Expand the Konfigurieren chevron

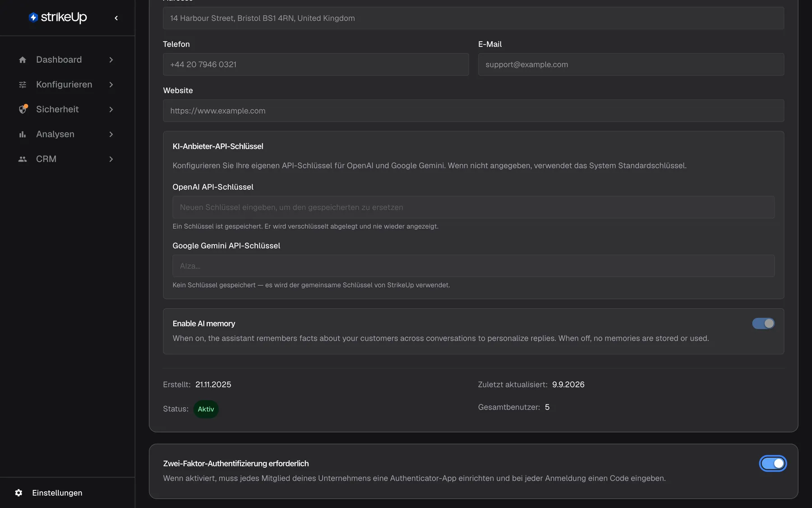coord(111,84)
